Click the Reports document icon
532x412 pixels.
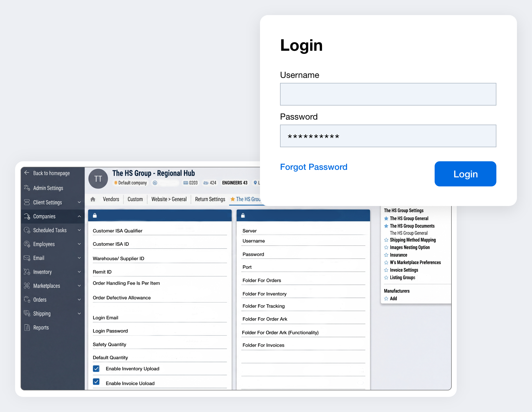[27, 327]
